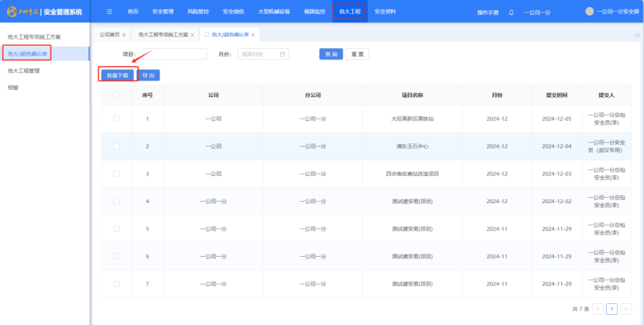Check the checkbox for row 1
The height and width of the screenshot is (325, 644).
[116, 119]
